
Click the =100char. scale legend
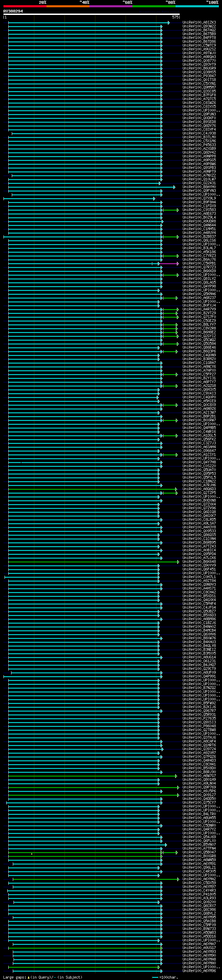(x=165, y=977)
